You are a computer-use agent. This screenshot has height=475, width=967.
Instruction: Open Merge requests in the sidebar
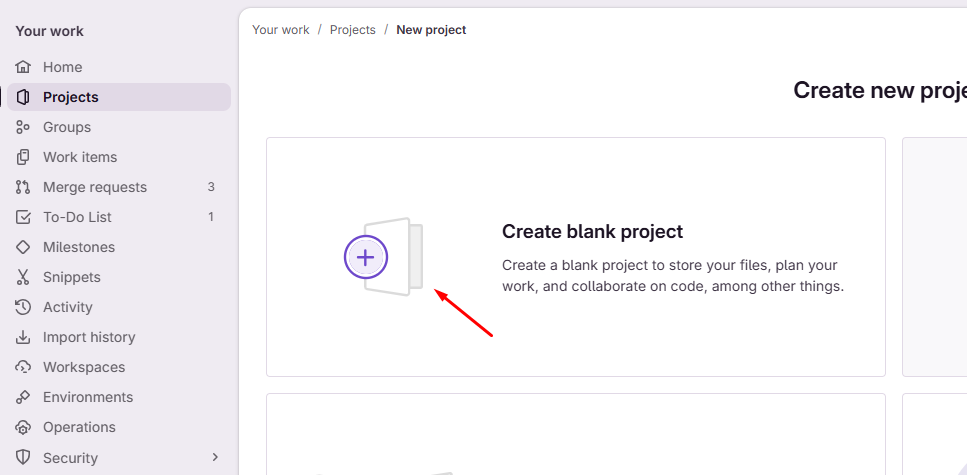pos(120,187)
